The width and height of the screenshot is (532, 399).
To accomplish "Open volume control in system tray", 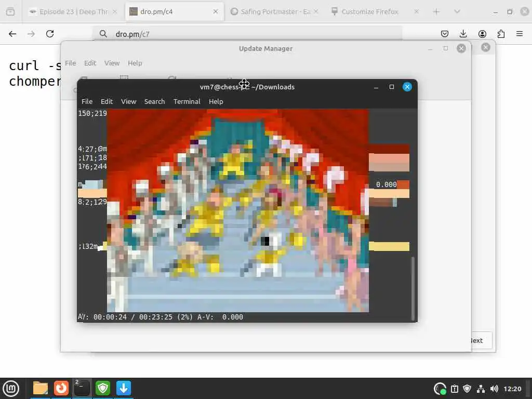I will [x=494, y=389].
